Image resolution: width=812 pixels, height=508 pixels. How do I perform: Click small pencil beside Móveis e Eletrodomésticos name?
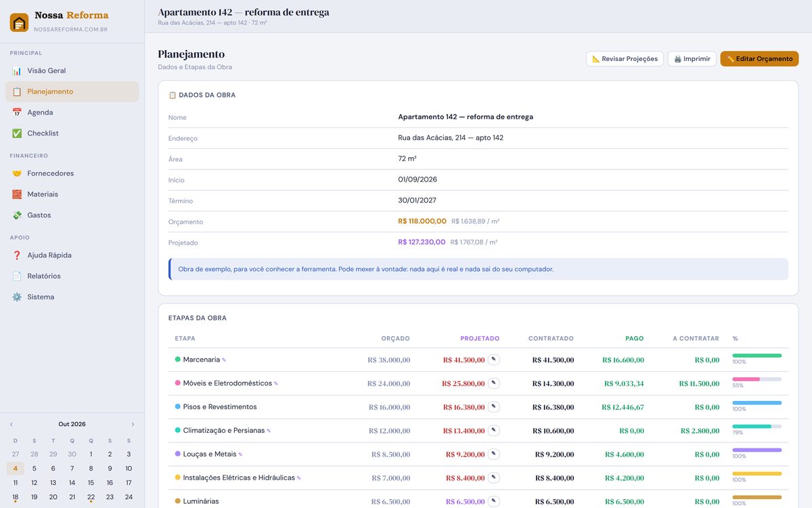tap(276, 384)
